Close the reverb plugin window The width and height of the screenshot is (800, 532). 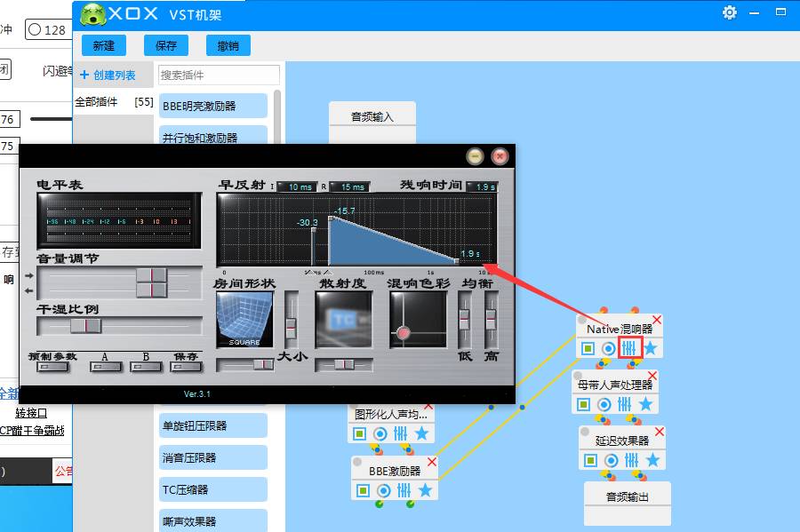tap(500, 156)
